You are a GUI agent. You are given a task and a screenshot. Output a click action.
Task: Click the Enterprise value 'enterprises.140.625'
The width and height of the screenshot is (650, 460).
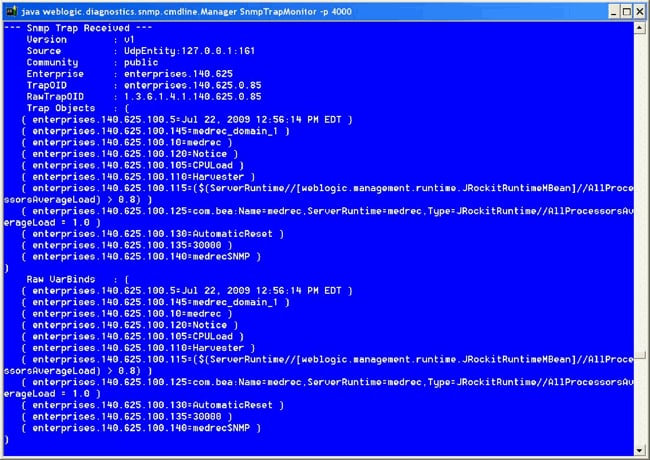(178, 74)
